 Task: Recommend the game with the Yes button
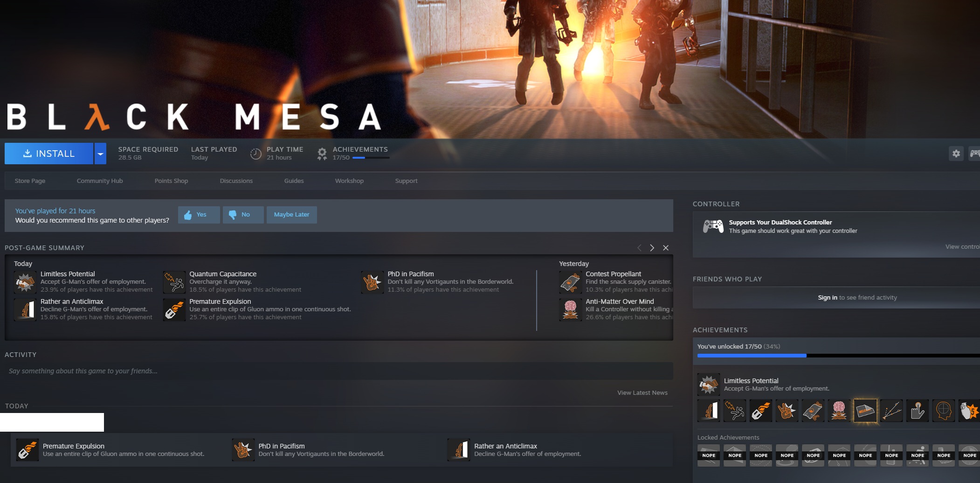point(199,215)
